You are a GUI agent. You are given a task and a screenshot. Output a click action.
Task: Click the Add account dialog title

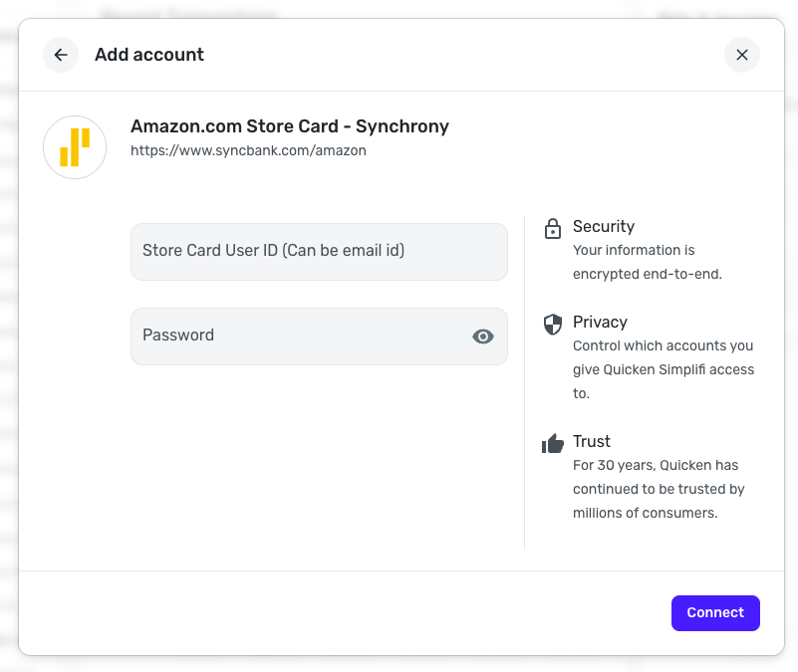149,55
